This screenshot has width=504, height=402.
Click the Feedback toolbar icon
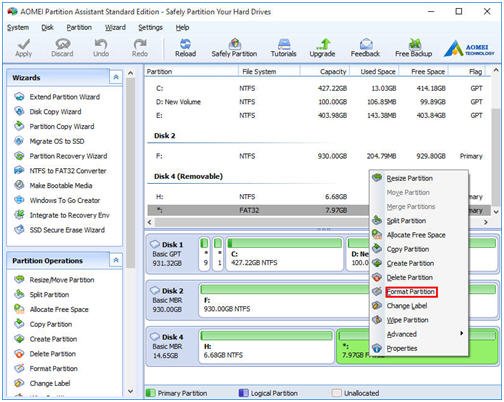click(x=365, y=48)
